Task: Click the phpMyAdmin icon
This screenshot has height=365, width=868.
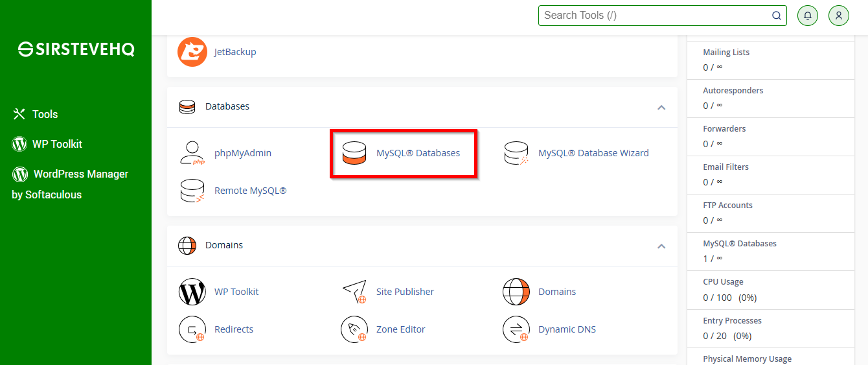Action: point(192,153)
